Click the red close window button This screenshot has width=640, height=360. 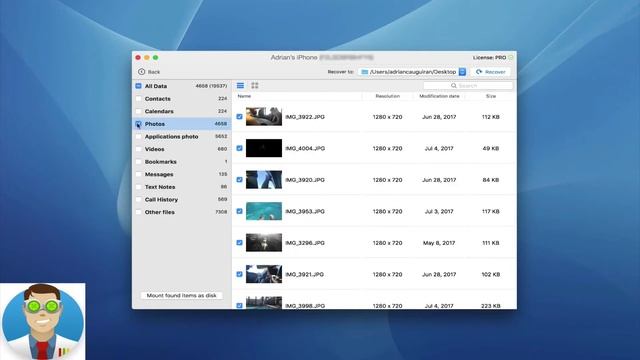[138, 58]
